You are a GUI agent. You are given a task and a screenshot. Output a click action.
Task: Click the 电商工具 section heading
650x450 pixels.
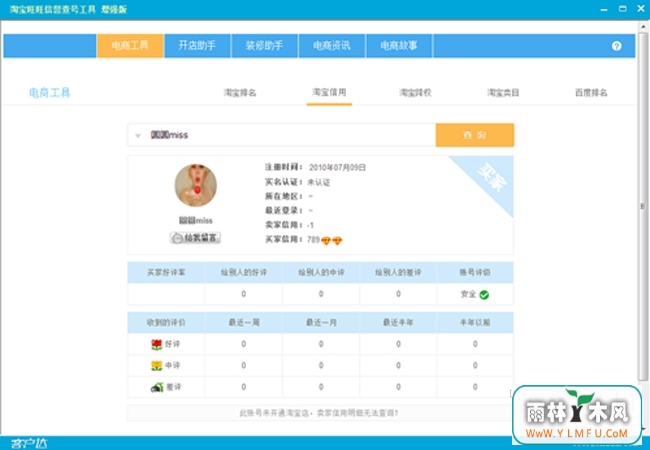coord(50,93)
